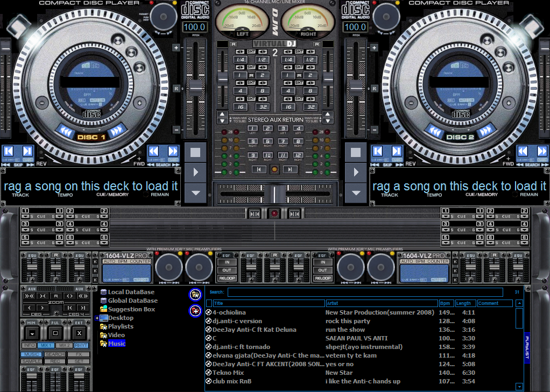The width and height of the screenshot is (550, 392).
Task: Skip to next track on Disc 1
Action: [x=27, y=151]
